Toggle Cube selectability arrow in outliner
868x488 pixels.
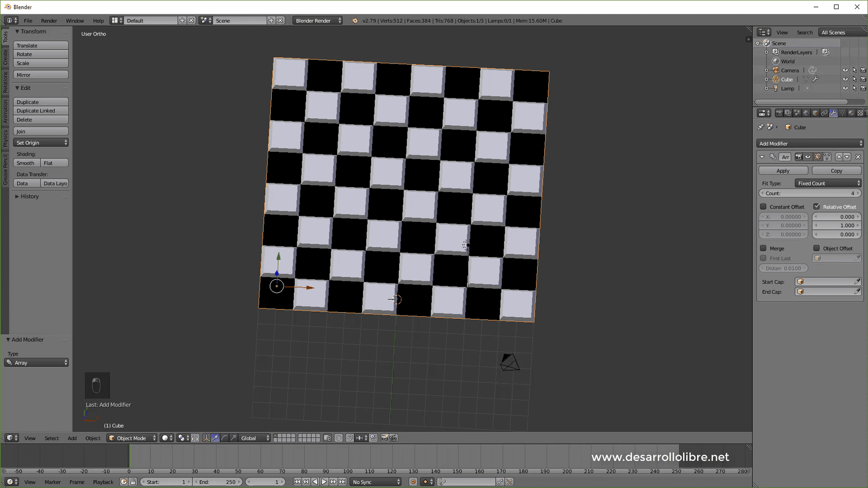tap(854, 79)
